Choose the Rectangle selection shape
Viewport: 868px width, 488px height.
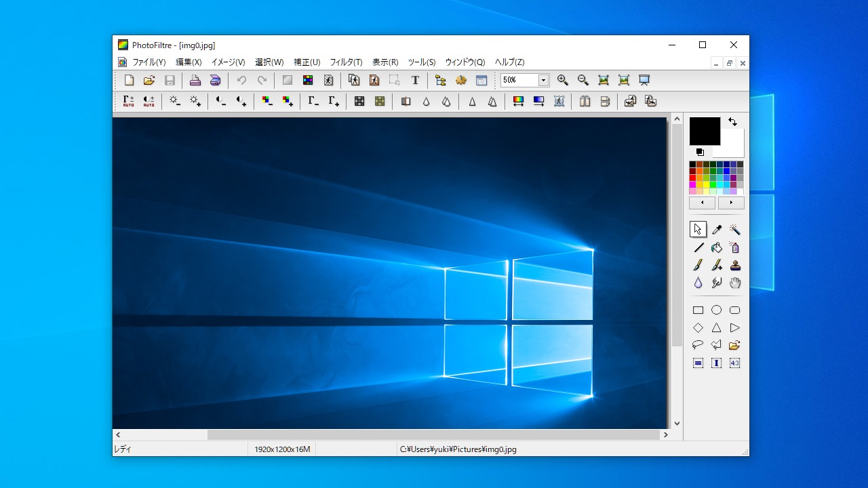click(698, 310)
